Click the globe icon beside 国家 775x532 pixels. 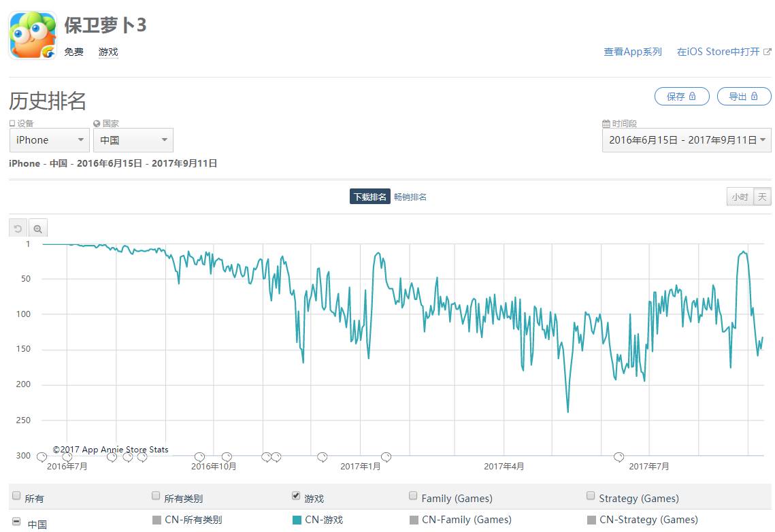point(97,124)
